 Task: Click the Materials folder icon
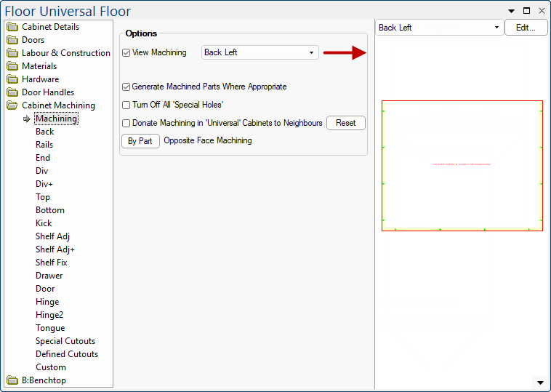(x=12, y=66)
